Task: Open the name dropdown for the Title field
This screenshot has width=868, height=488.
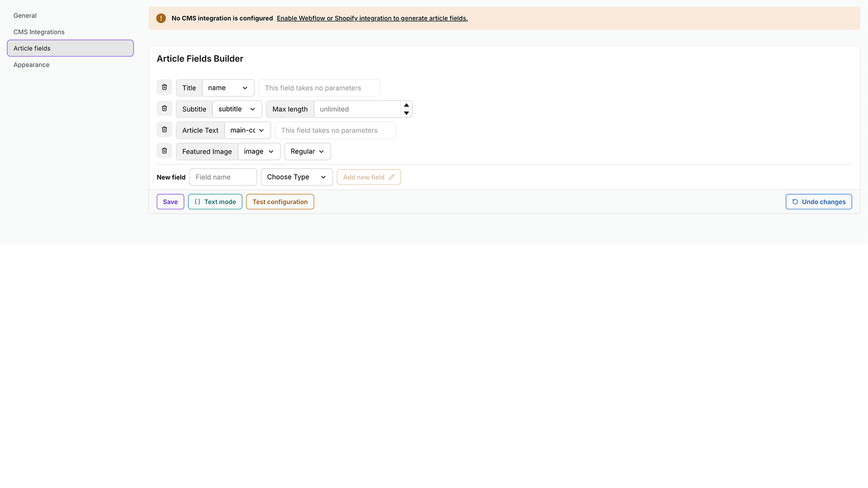Action: [228, 87]
